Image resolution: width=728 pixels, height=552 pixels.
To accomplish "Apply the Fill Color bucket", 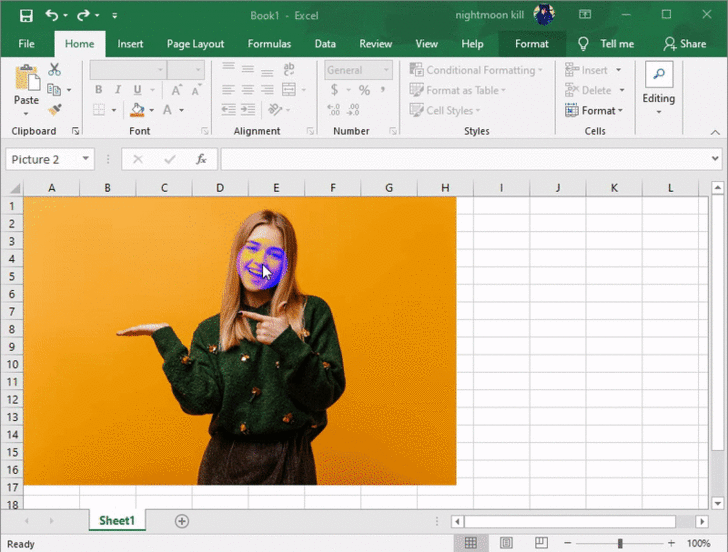I will 137,110.
